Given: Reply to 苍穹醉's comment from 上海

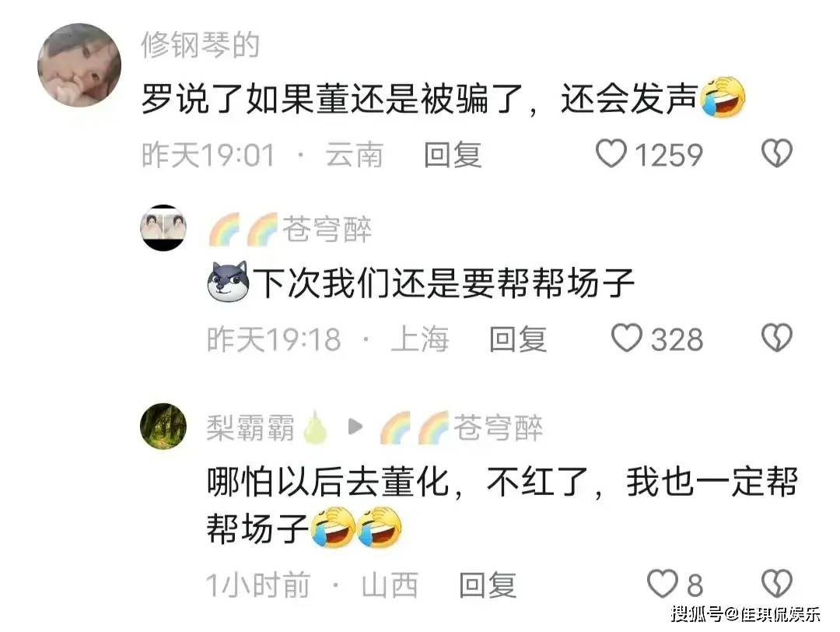Looking at the screenshot, I should [518, 339].
